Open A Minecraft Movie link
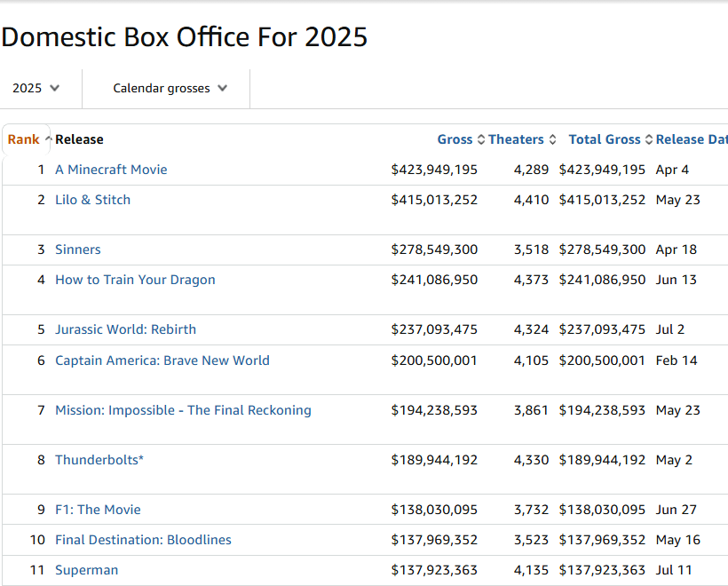This screenshot has width=728, height=586. pyautogui.click(x=111, y=170)
